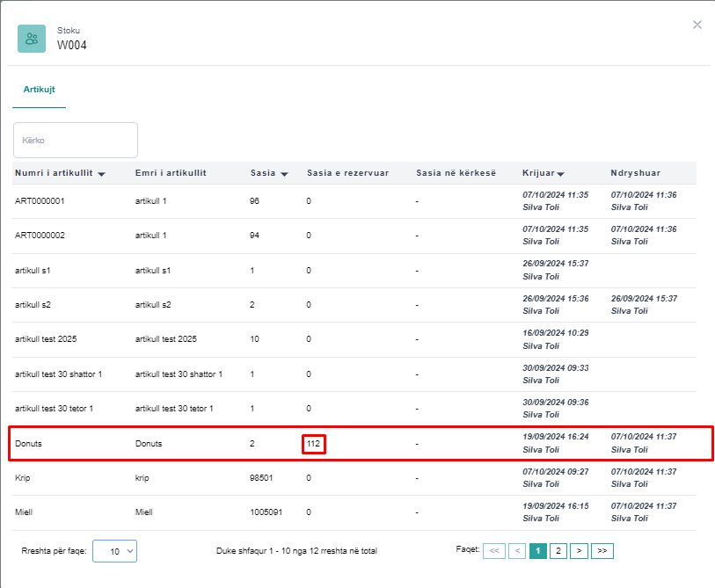Jump to the last page of results
The width and height of the screenshot is (715, 588).
click(602, 551)
